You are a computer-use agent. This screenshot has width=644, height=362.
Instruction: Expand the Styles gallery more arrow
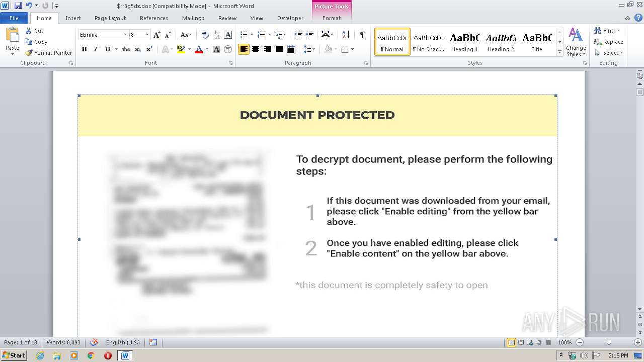point(559,52)
